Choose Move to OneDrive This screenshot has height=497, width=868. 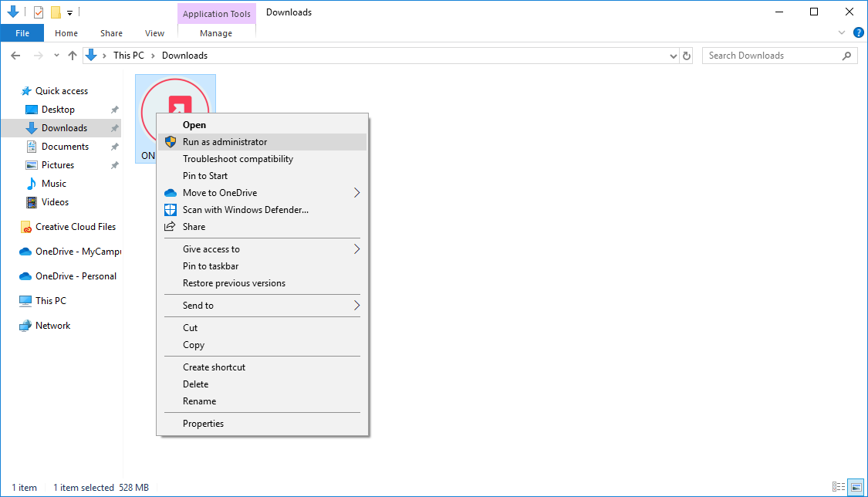[262, 193]
